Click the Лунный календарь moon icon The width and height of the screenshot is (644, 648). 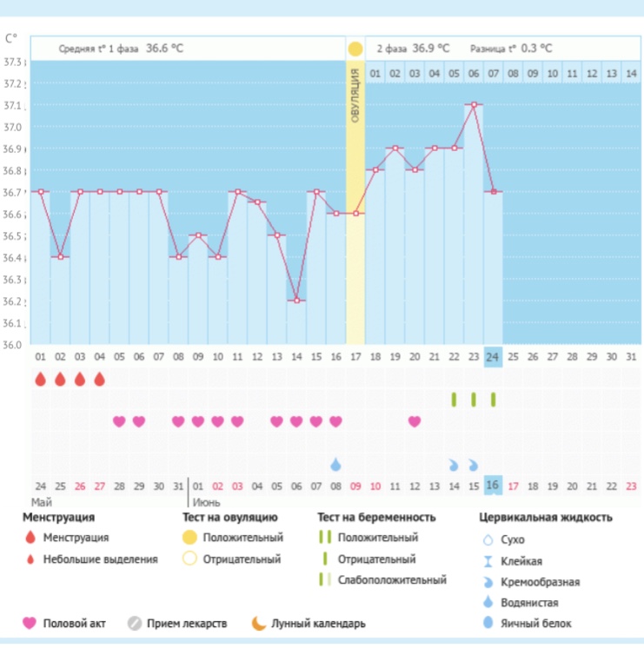click(x=258, y=623)
